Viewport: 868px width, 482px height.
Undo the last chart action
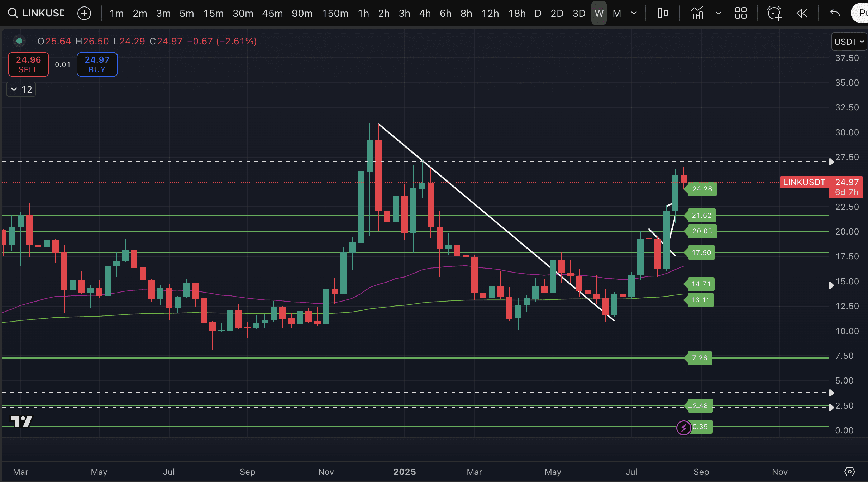pos(835,13)
